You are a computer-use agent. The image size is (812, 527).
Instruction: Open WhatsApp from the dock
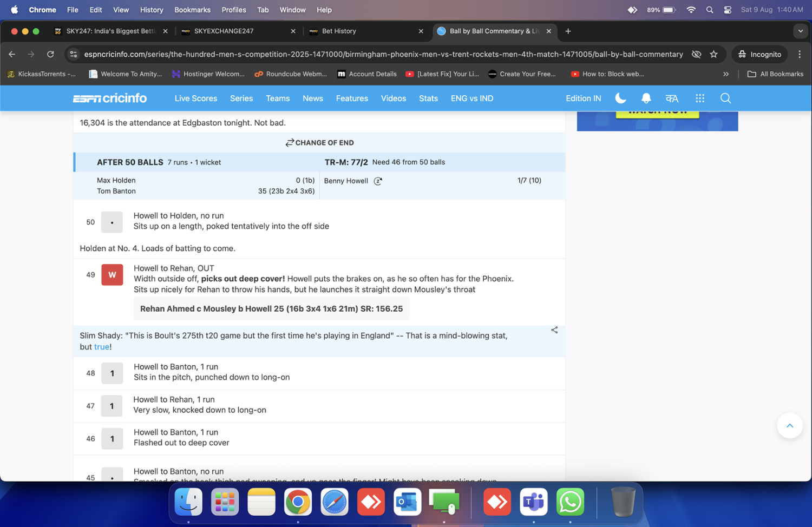(x=570, y=502)
